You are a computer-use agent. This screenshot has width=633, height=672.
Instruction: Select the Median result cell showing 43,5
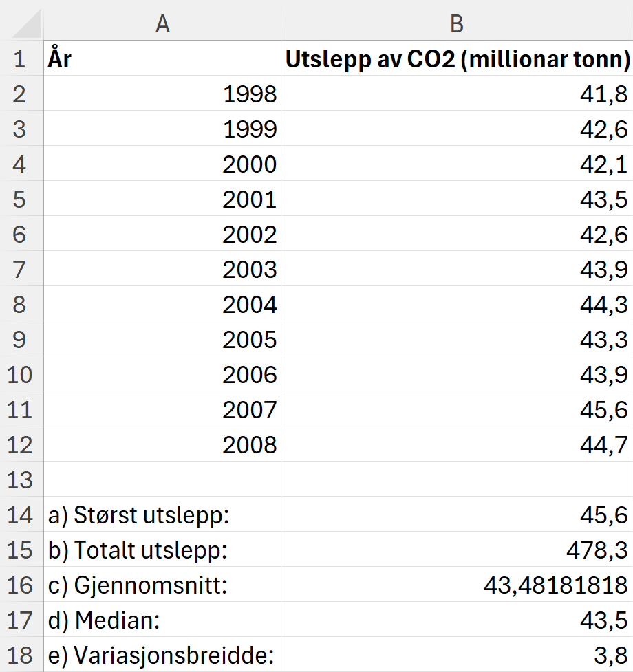click(456, 620)
